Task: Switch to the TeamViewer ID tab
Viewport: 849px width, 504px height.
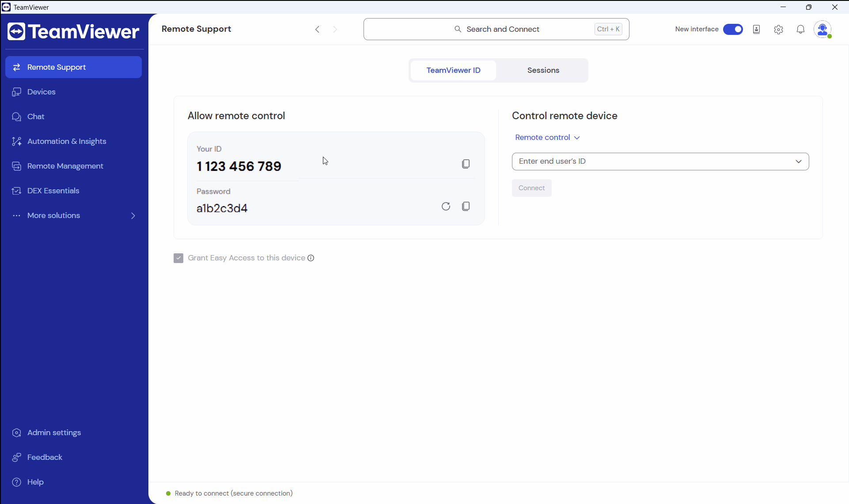Action: point(453,70)
